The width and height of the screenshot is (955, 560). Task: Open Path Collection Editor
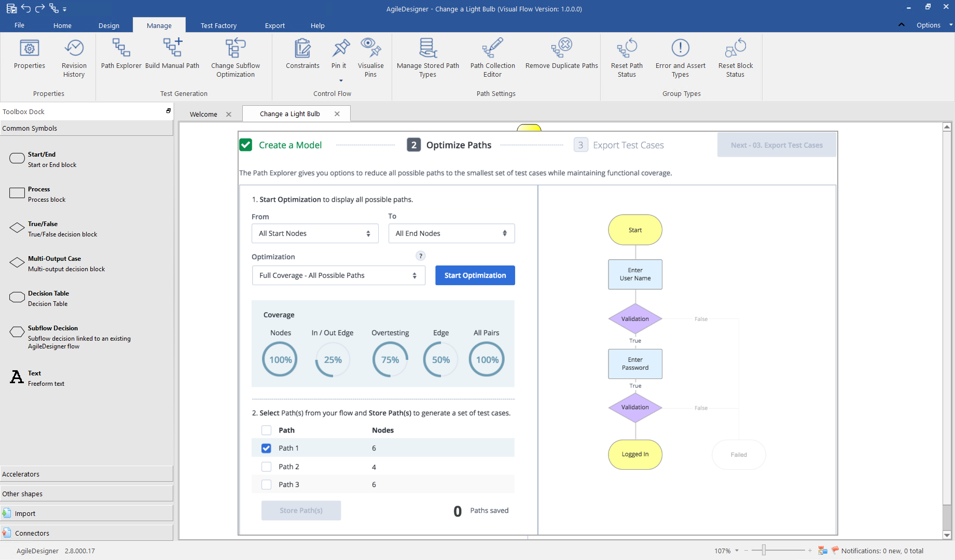click(492, 58)
